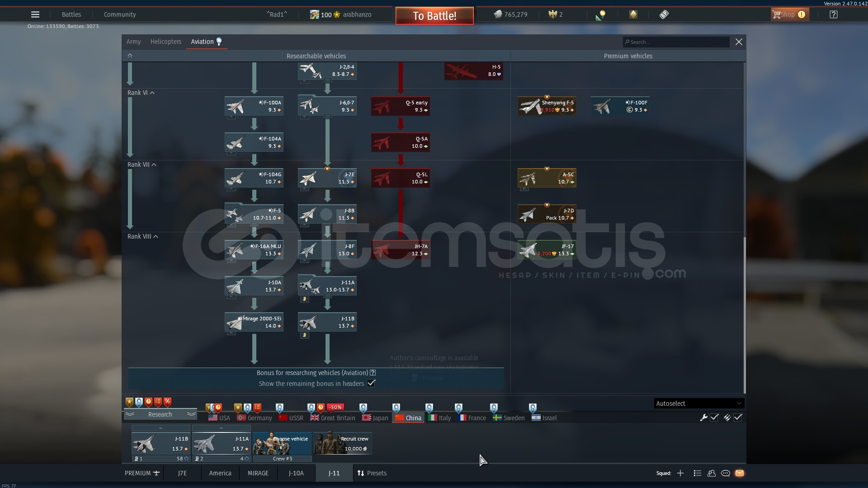Image resolution: width=868 pixels, height=488 pixels.
Task: Switch to the Helicopters tab
Action: pos(166,42)
